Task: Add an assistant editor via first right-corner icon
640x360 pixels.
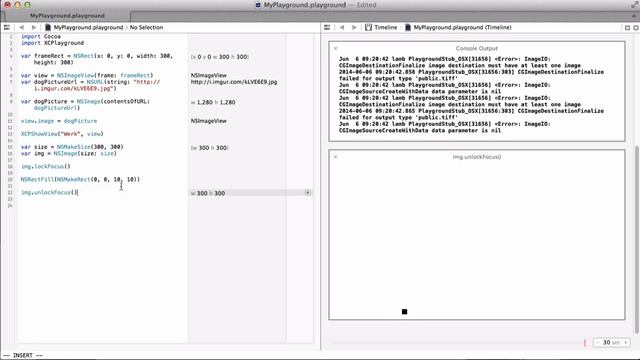Action: pyautogui.click(x=627, y=28)
